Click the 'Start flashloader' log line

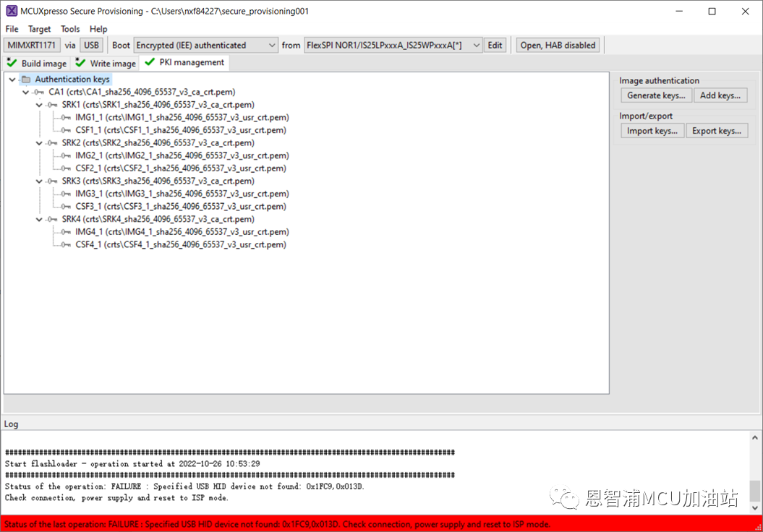pos(132,464)
